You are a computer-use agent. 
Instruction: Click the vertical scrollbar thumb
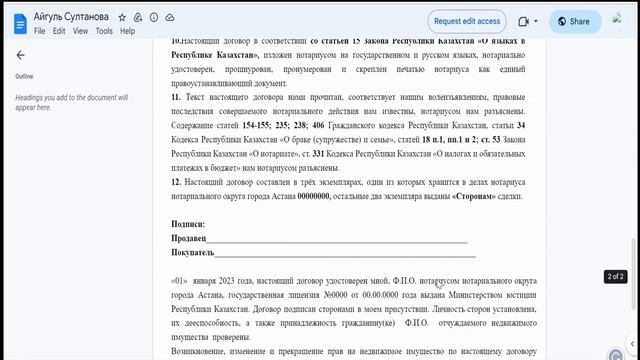pyautogui.click(x=634, y=273)
